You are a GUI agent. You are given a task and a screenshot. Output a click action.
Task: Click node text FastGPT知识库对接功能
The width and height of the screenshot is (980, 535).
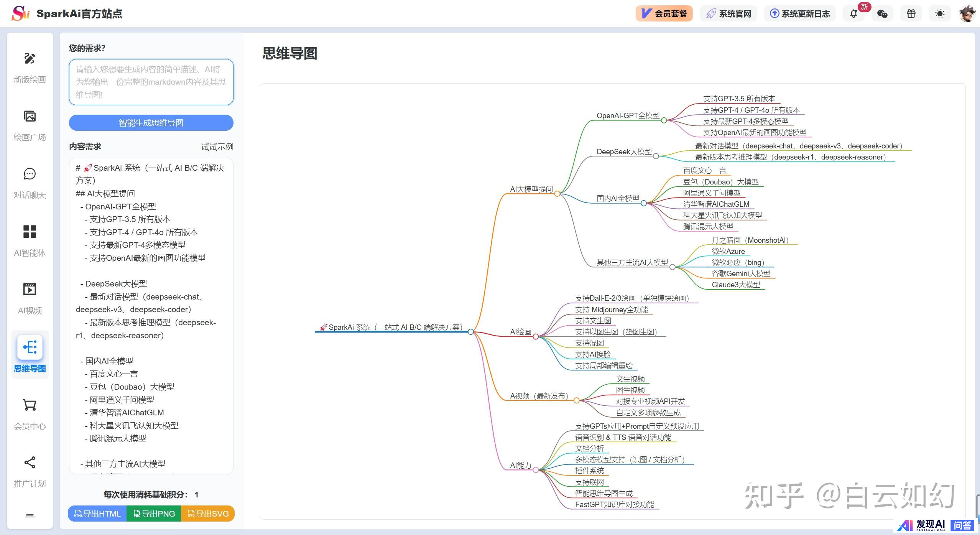[x=615, y=505]
